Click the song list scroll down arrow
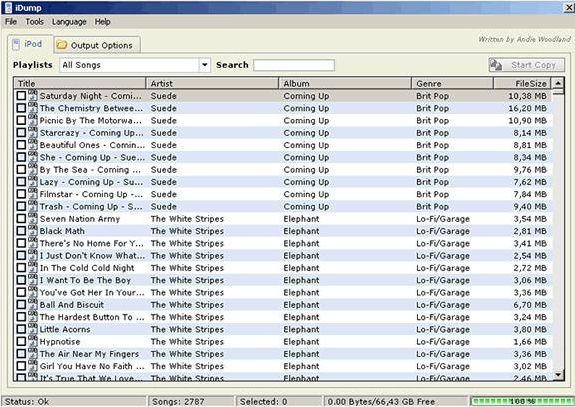The width and height of the screenshot is (575, 407). [558, 374]
